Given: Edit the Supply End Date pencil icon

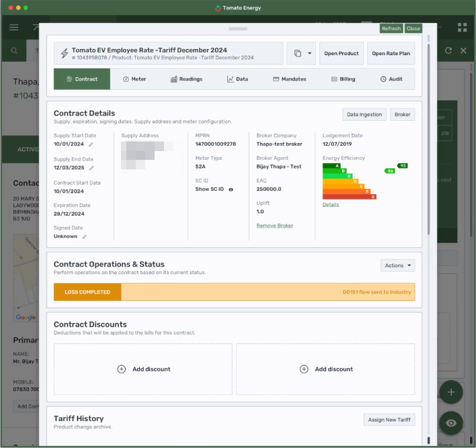Looking at the screenshot, I should (91, 168).
